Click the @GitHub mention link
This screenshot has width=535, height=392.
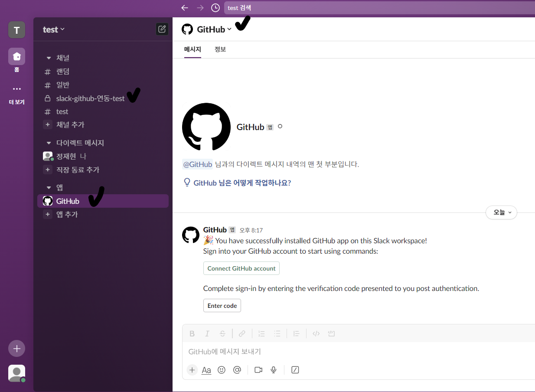coord(198,164)
